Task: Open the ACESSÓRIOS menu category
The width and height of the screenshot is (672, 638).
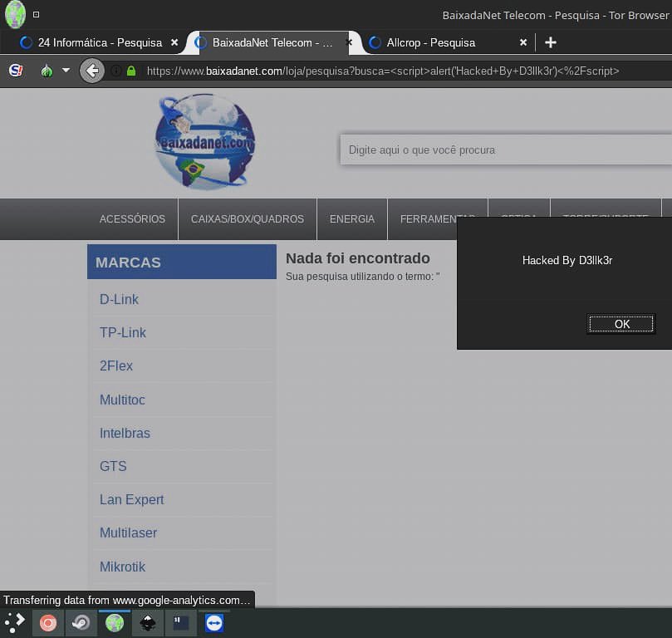Action: pyautogui.click(x=132, y=219)
